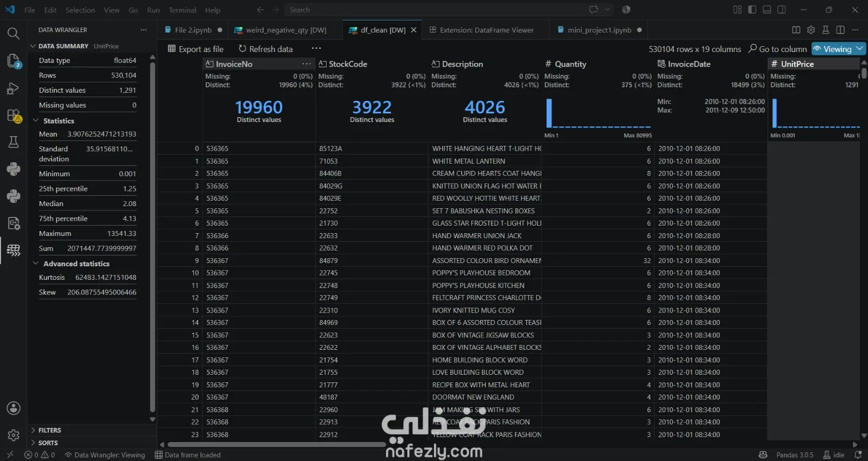The height and width of the screenshot is (461, 868).
Task: Open the editor settings gear icon
Action: (811, 30)
